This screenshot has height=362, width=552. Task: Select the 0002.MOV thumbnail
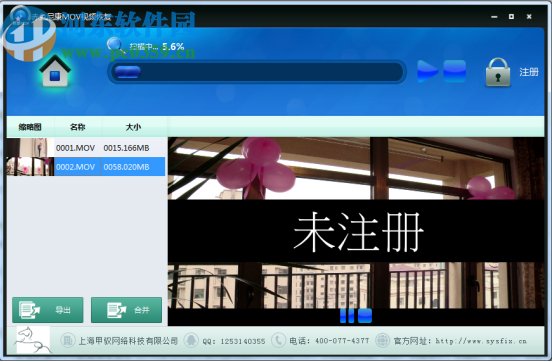pos(30,167)
